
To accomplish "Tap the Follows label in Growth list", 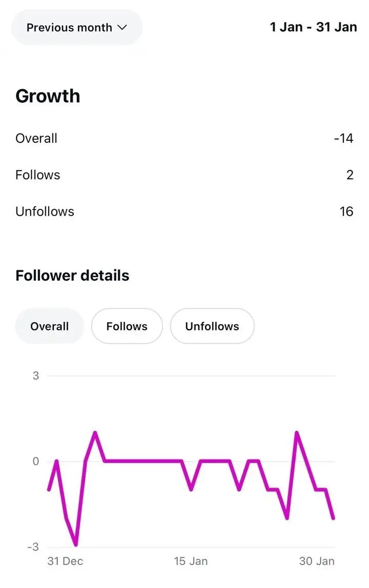I will point(38,175).
